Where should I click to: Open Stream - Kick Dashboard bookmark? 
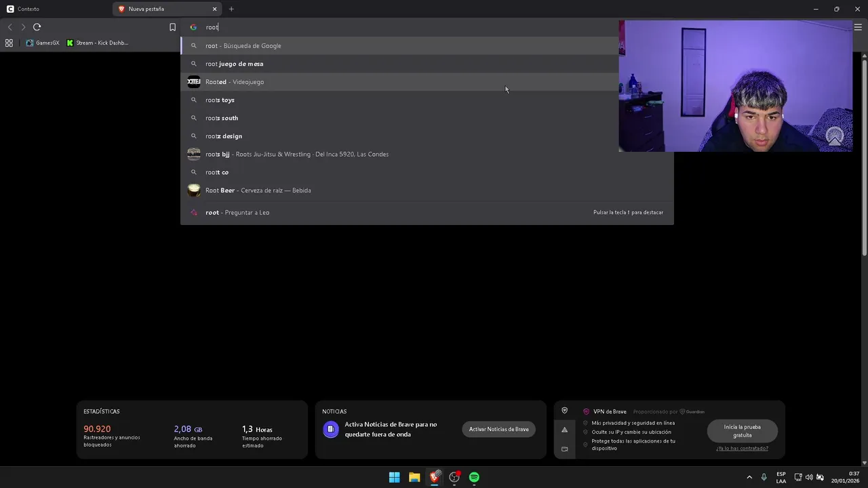(x=98, y=43)
